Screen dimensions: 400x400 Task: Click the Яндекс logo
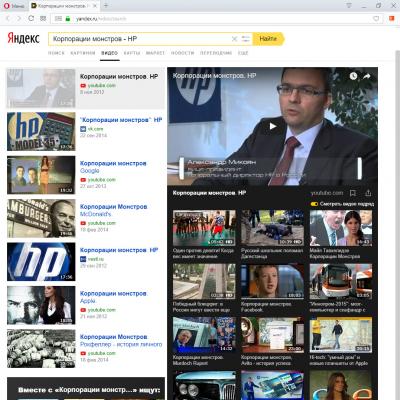[23, 39]
